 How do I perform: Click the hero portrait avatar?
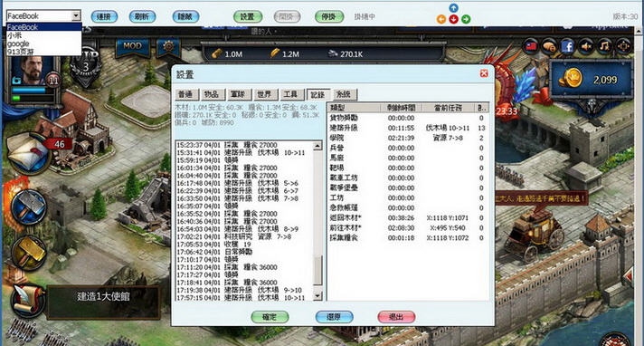coord(32,71)
